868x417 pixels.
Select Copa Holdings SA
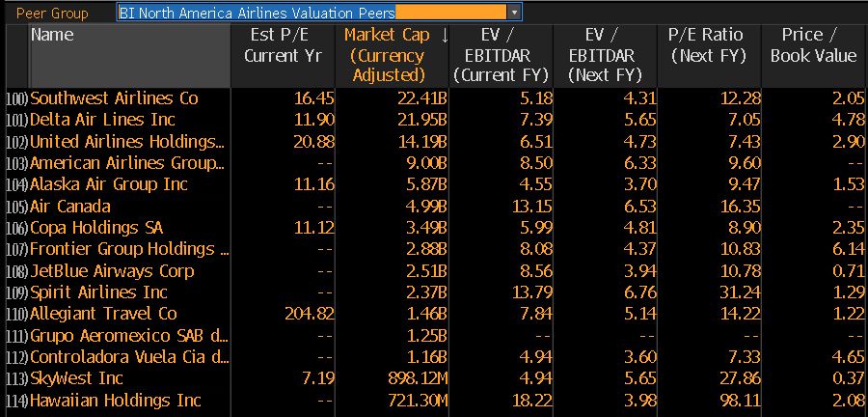tap(96, 228)
